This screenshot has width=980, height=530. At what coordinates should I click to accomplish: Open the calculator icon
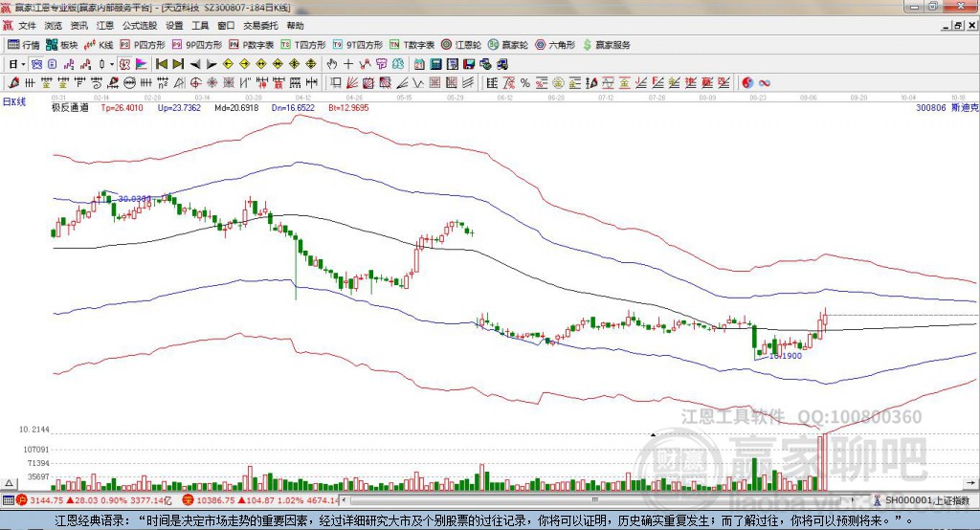(x=435, y=64)
